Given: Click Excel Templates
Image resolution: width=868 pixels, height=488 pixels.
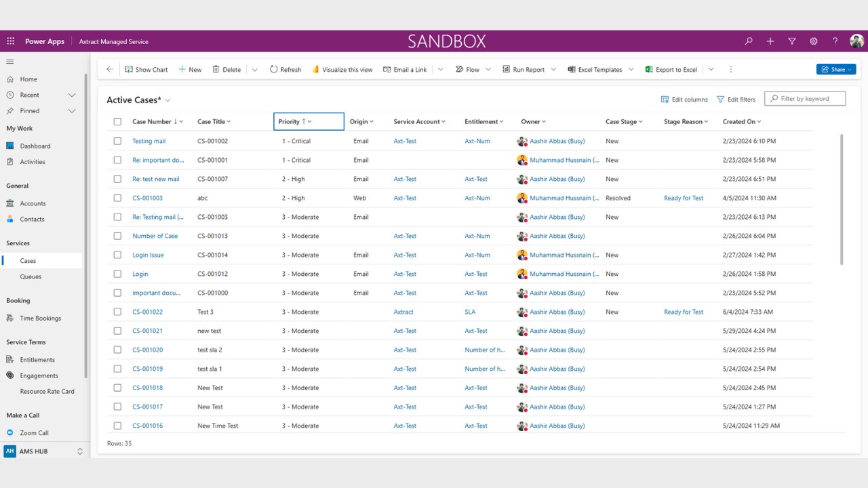Looking at the screenshot, I should point(595,69).
